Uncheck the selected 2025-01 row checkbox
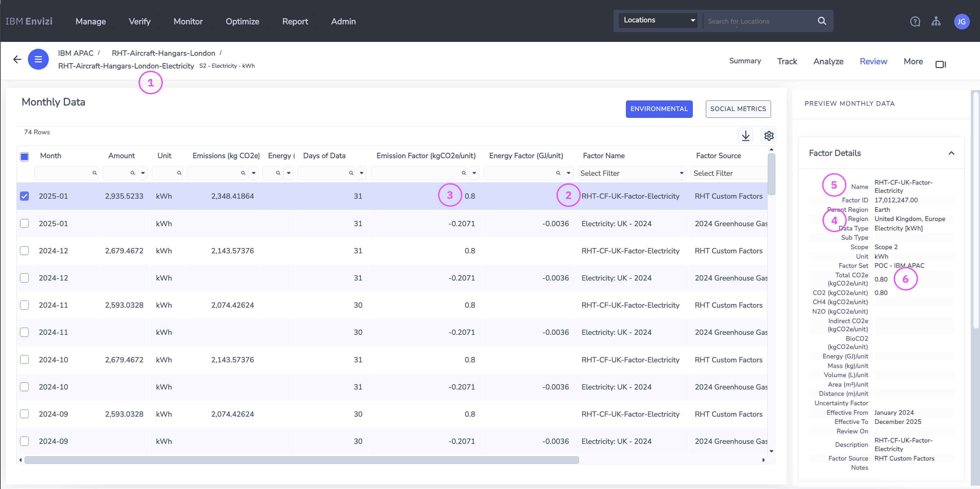 (24, 196)
